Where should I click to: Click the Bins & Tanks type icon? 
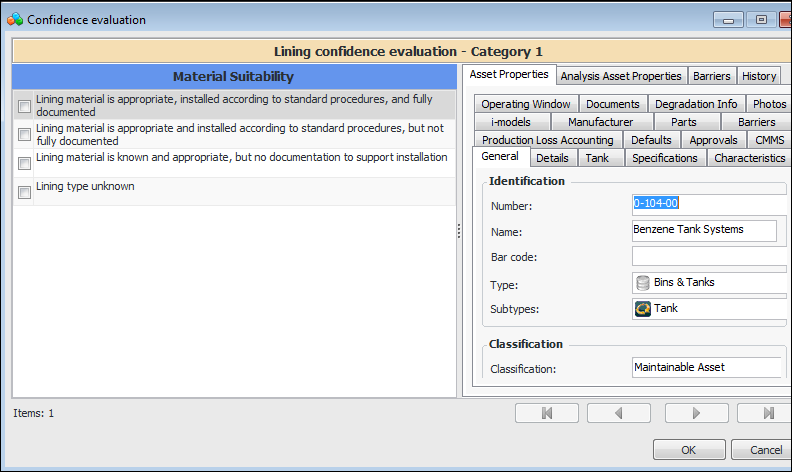[643, 283]
